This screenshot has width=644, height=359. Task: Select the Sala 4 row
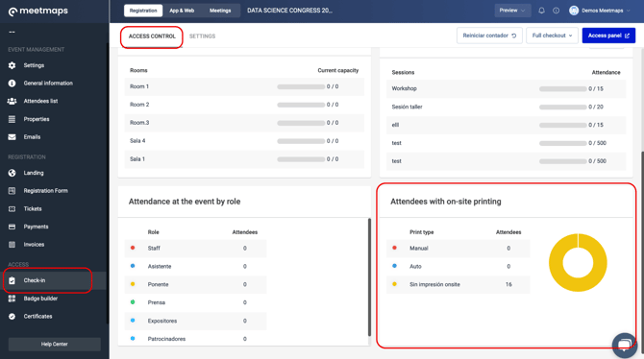coord(244,141)
